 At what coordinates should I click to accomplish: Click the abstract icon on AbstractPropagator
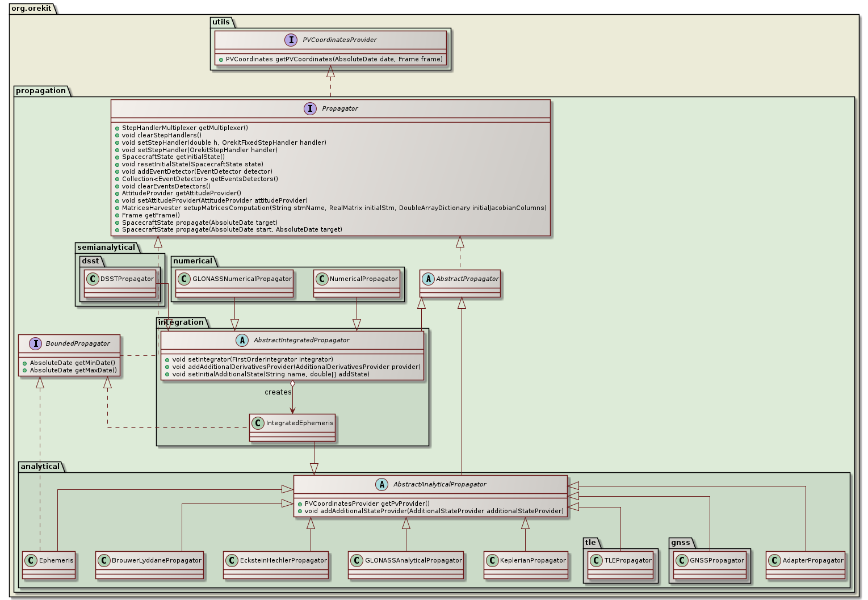428,279
